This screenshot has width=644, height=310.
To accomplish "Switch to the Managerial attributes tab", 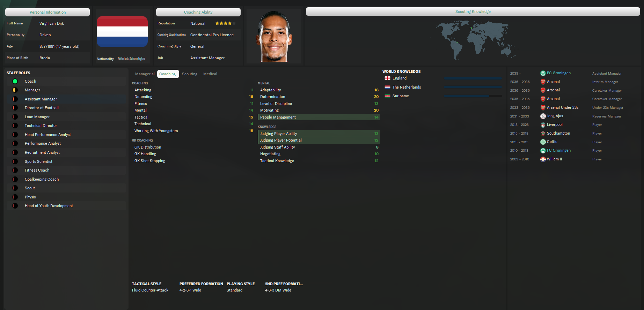I will point(145,74).
